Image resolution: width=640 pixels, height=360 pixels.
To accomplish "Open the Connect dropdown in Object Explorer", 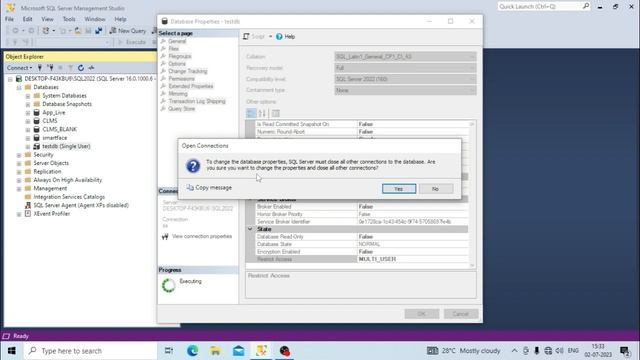I will point(19,68).
